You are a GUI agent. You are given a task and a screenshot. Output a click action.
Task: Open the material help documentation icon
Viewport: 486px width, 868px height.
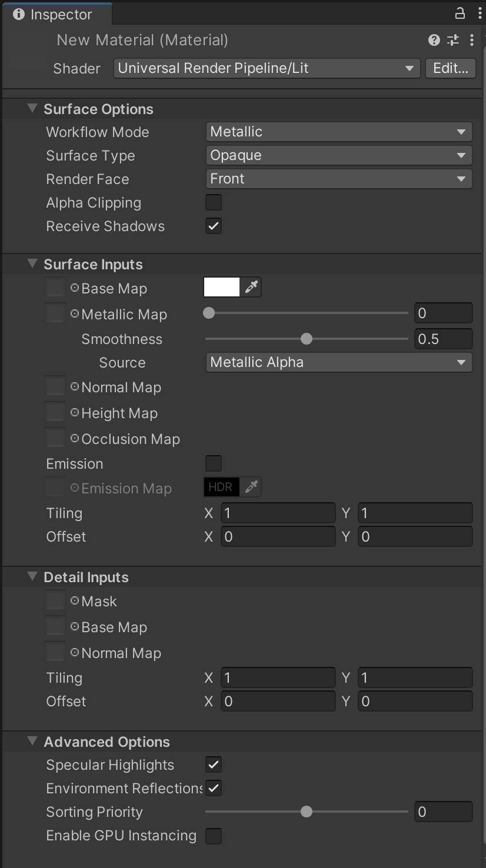coord(434,40)
